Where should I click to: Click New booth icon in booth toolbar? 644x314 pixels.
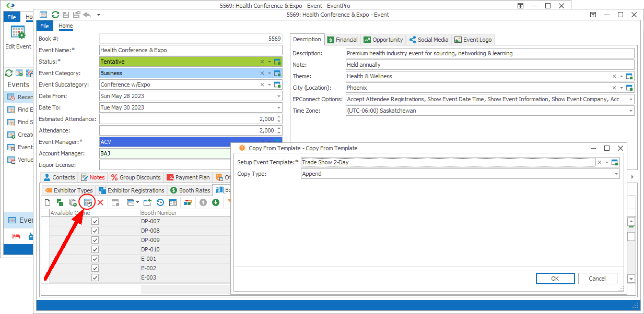pyautogui.click(x=48, y=202)
